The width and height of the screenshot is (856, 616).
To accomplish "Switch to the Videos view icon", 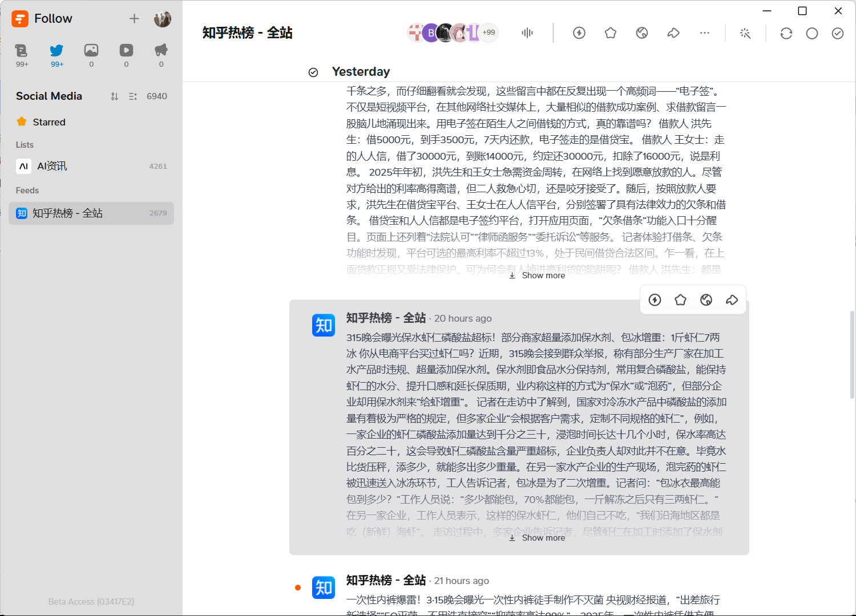I will 126,50.
